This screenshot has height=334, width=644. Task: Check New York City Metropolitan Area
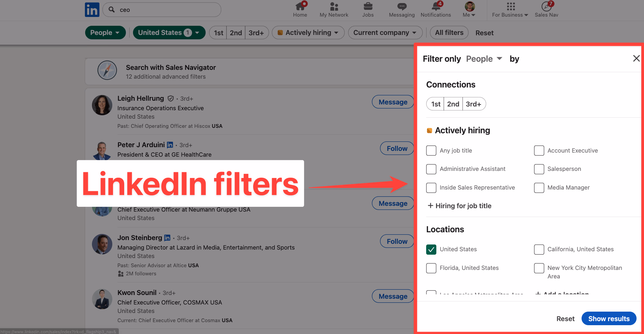[539, 268]
